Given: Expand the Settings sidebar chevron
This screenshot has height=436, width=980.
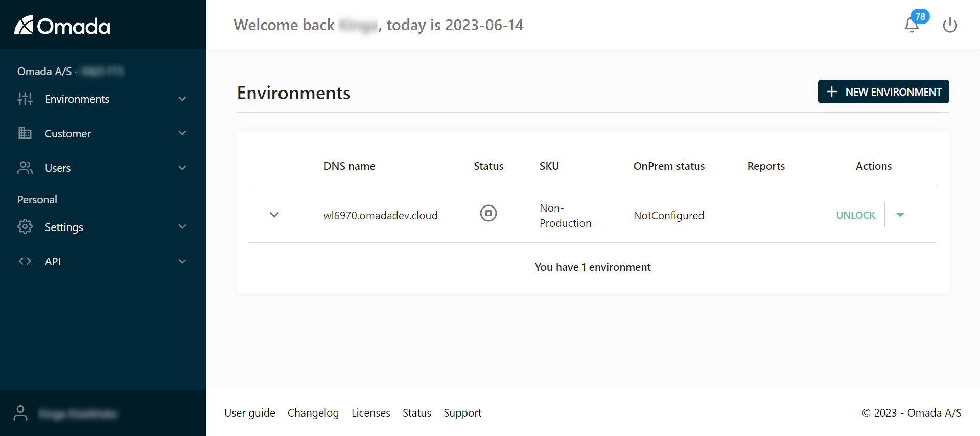Looking at the screenshot, I should [x=182, y=226].
